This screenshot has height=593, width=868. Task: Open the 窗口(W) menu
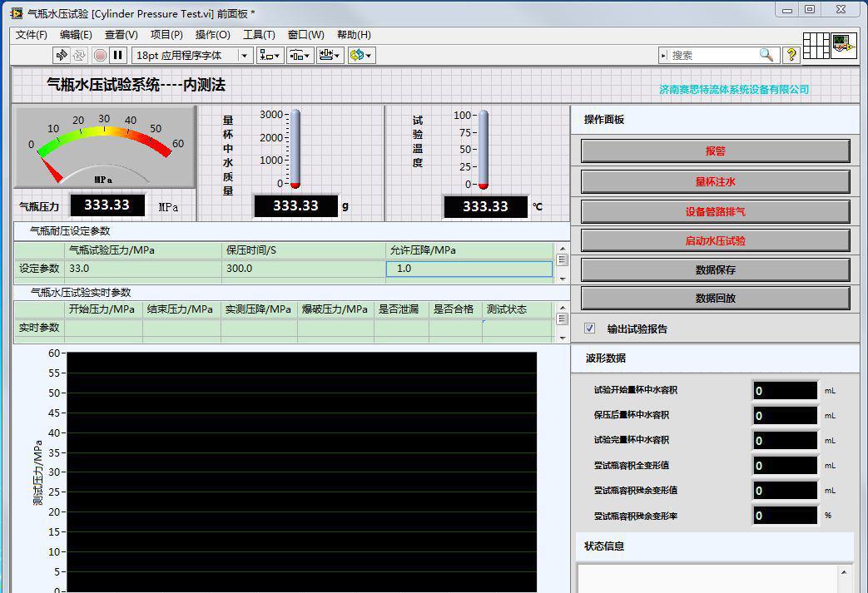[305, 35]
